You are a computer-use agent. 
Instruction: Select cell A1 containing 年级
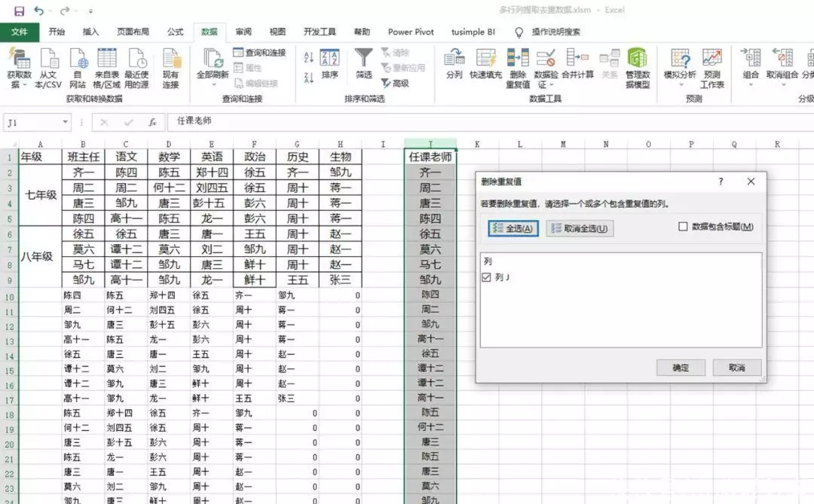40,157
